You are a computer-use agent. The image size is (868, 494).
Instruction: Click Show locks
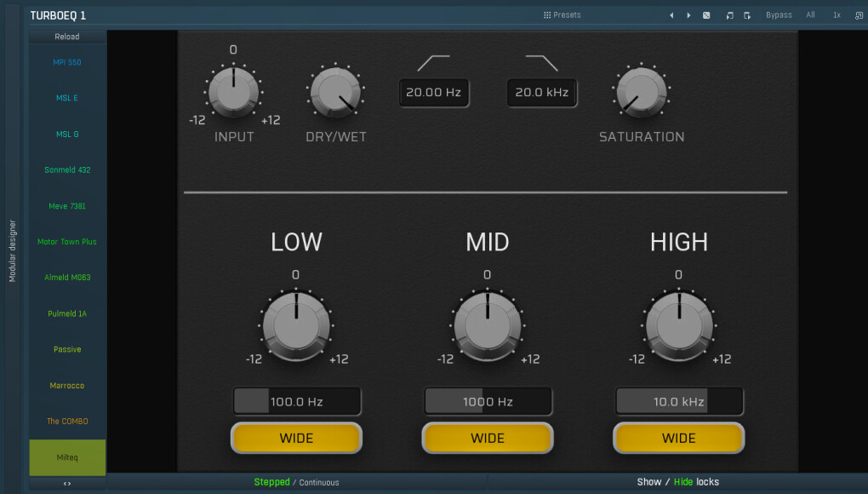648,482
